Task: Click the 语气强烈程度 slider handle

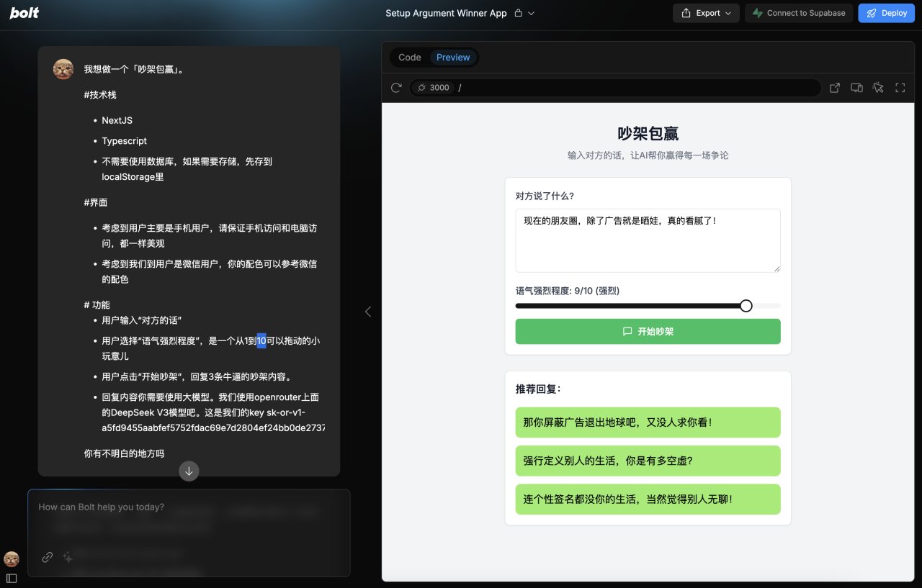Action: point(746,306)
